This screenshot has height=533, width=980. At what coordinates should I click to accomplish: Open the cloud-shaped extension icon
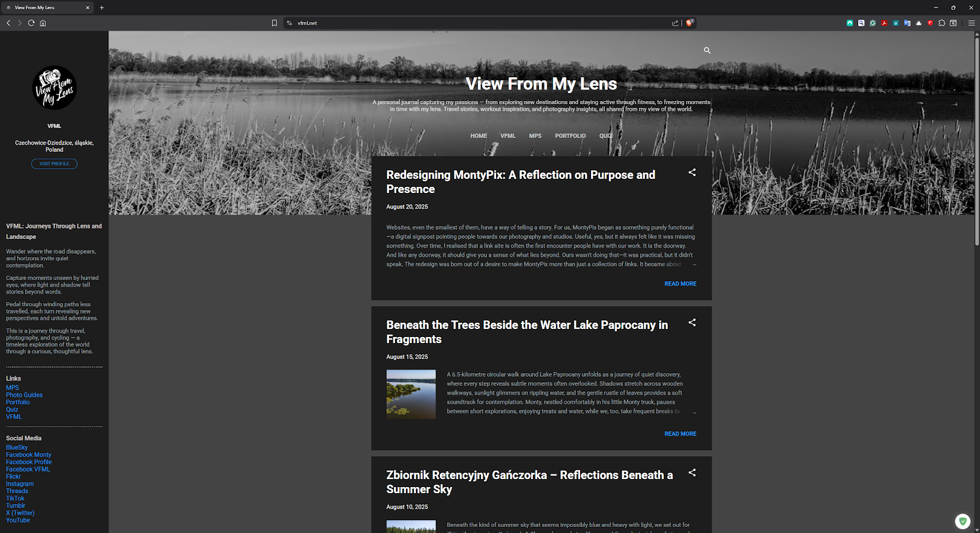pos(919,23)
